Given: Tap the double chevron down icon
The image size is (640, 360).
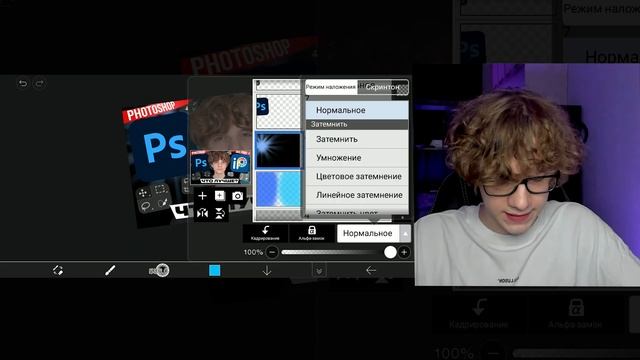Looking at the screenshot, I should (319, 271).
